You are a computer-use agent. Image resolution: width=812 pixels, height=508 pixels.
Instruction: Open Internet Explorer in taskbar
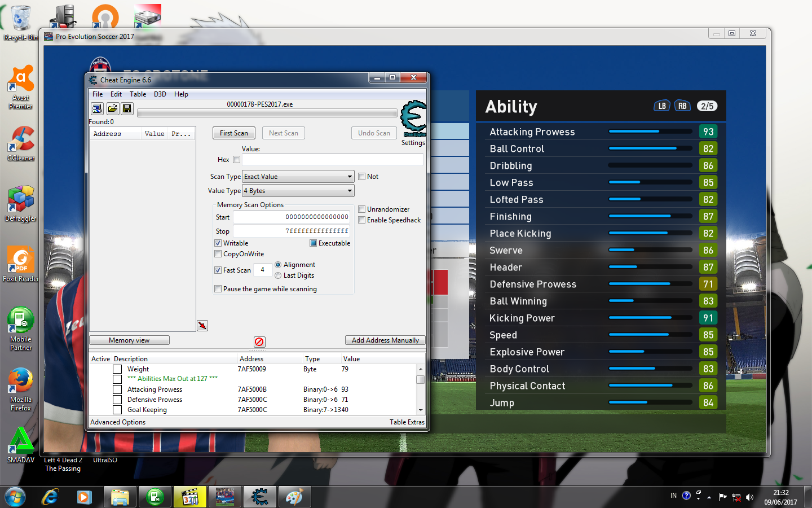click(x=50, y=497)
